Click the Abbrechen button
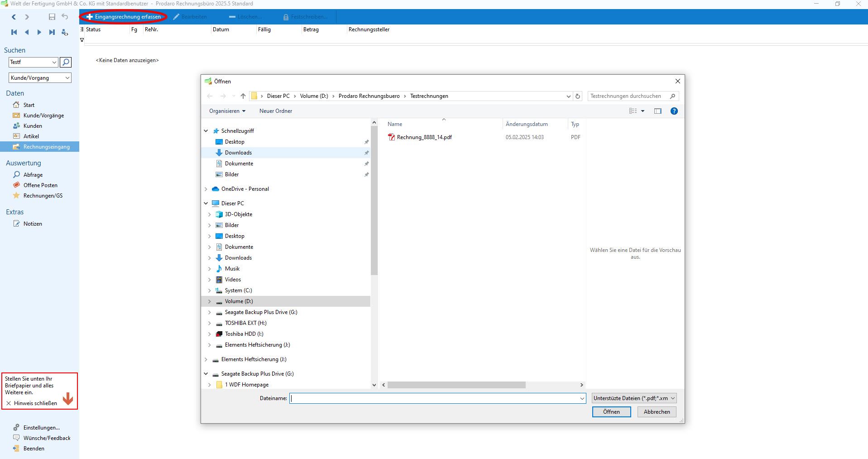This screenshot has height=459, width=868. (x=657, y=412)
